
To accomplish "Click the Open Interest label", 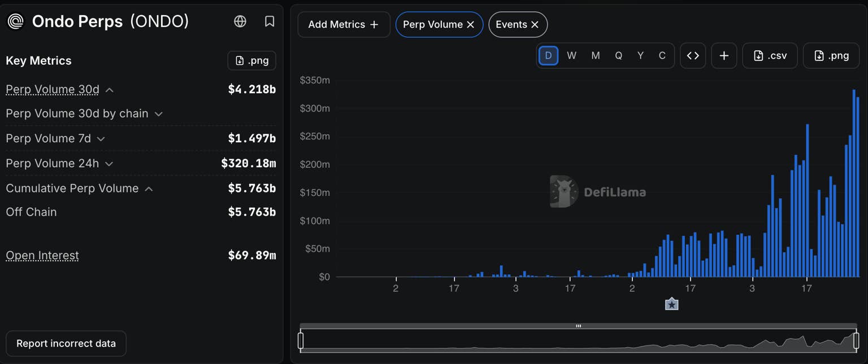I will (x=42, y=255).
